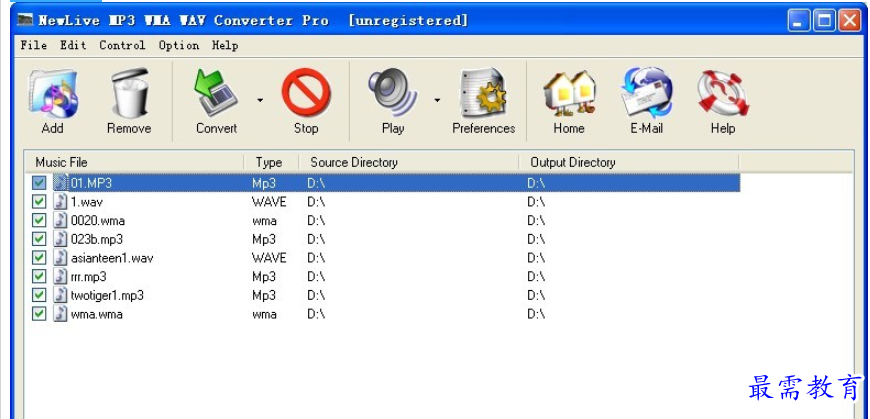Open the Help menu
The image size is (870, 419).
[225, 46]
